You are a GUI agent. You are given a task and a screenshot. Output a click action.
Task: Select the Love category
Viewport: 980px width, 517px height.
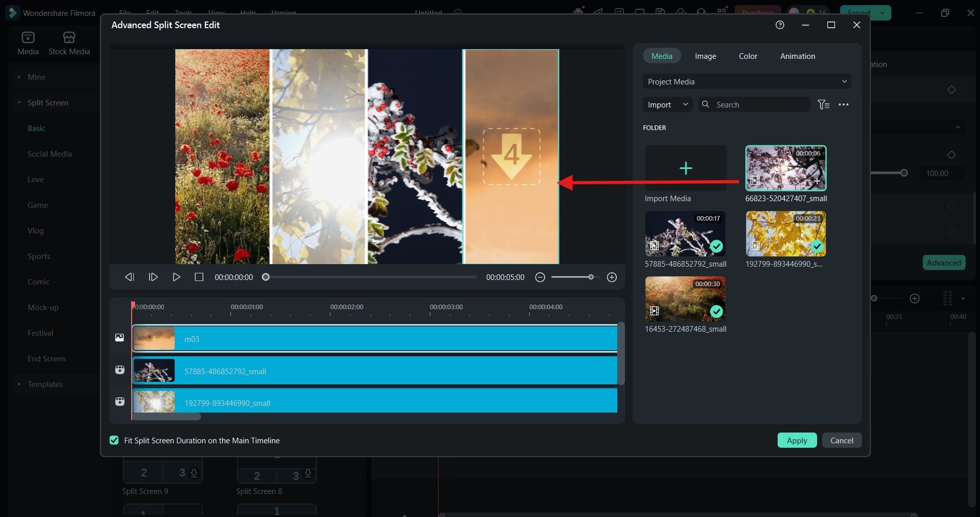[36, 179]
